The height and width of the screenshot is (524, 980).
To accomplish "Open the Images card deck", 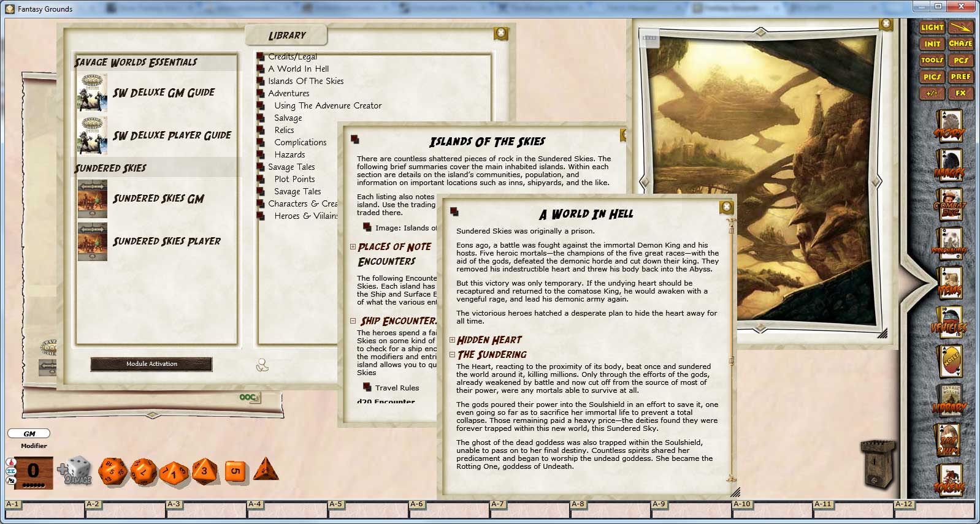I will tap(949, 166).
